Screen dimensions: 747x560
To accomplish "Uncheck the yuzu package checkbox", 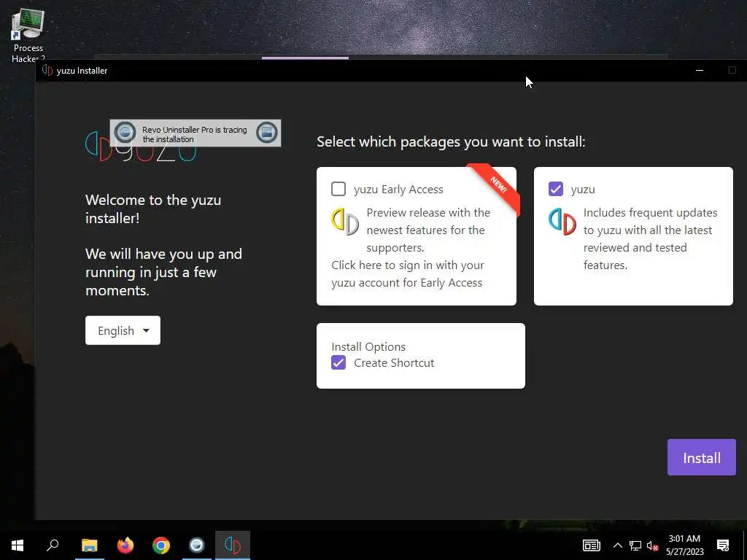I will tap(555, 189).
